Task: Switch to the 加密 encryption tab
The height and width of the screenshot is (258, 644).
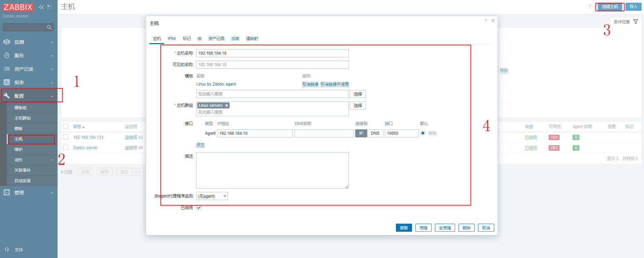Action: 235,39
